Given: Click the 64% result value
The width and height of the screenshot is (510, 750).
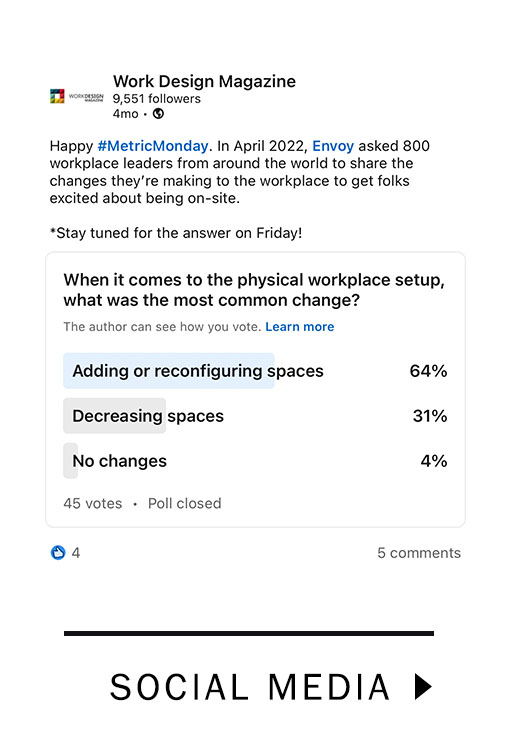Looking at the screenshot, I should point(428,371).
